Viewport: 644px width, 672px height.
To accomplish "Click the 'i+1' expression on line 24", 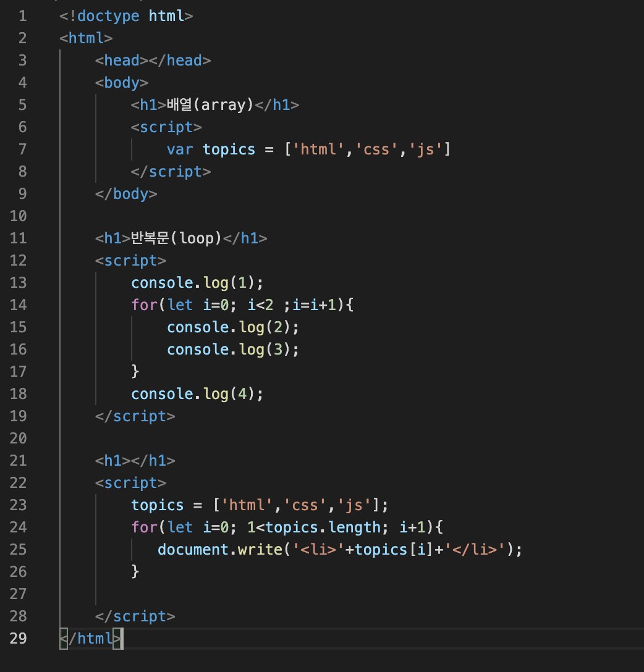I will (412, 527).
